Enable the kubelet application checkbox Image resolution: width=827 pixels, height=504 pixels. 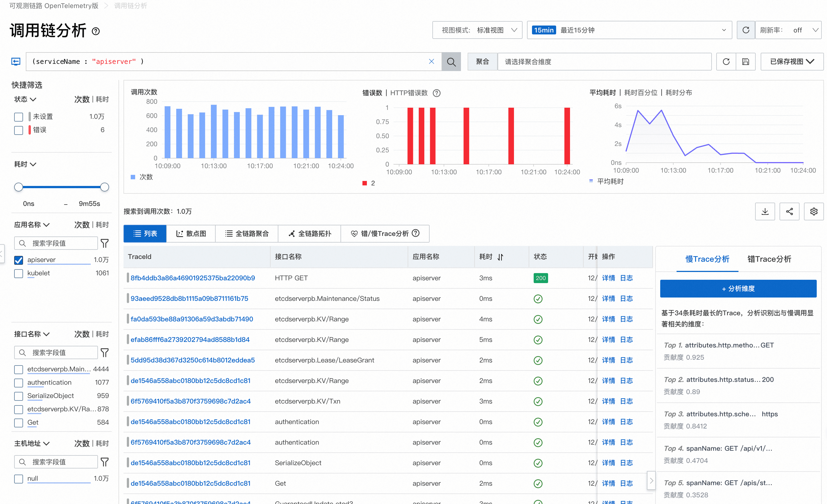[19, 273]
